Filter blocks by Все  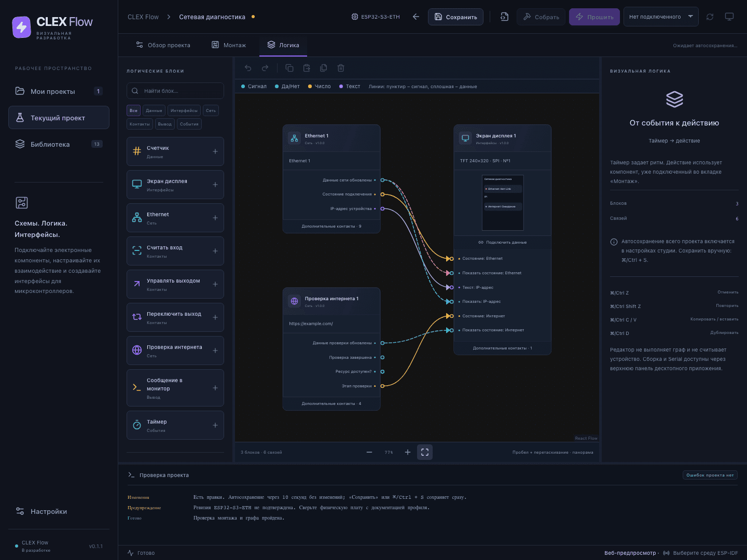point(134,110)
